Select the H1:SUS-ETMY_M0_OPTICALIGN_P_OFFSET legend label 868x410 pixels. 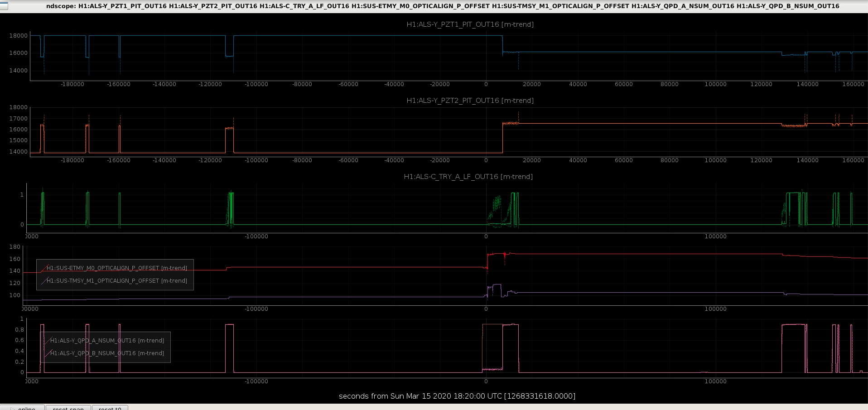117,268
